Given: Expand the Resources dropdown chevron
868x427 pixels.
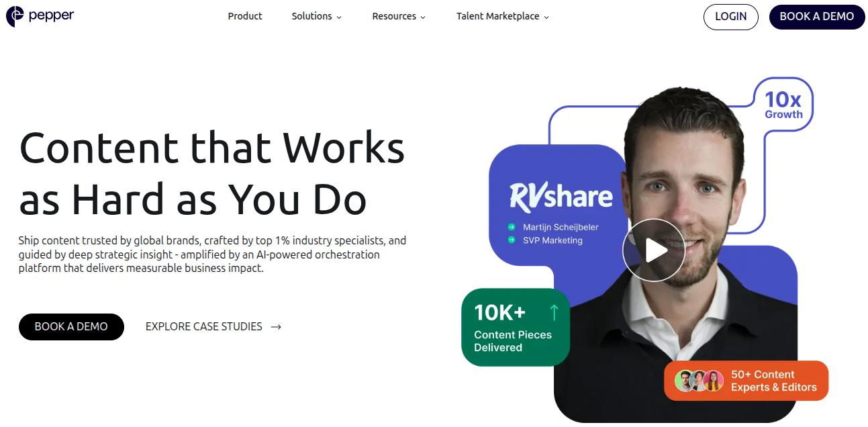Looking at the screenshot, I should [423, 17].
